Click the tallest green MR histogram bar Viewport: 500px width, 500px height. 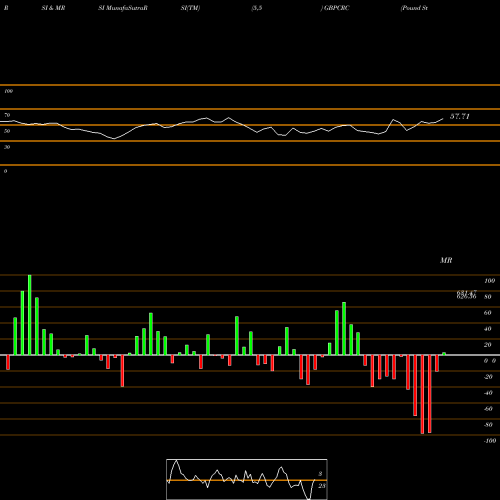[30, 315]
